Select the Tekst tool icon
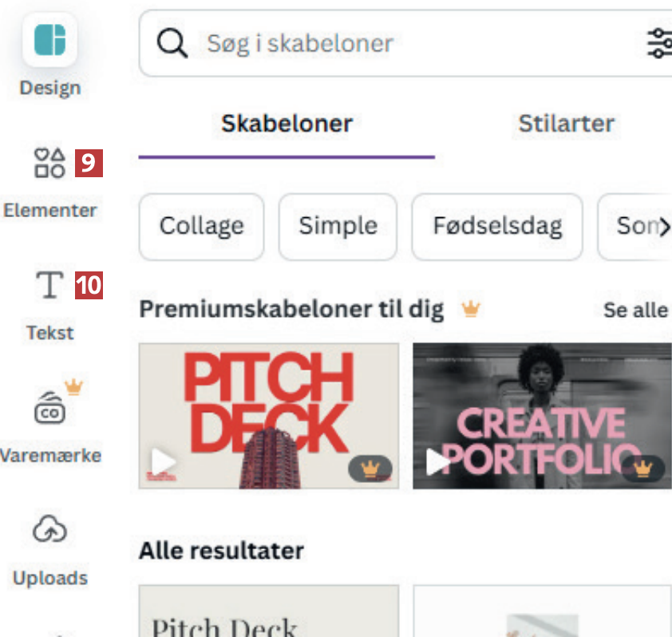The image size is (672, 637). pyautogui.click(x=49, y=285)
